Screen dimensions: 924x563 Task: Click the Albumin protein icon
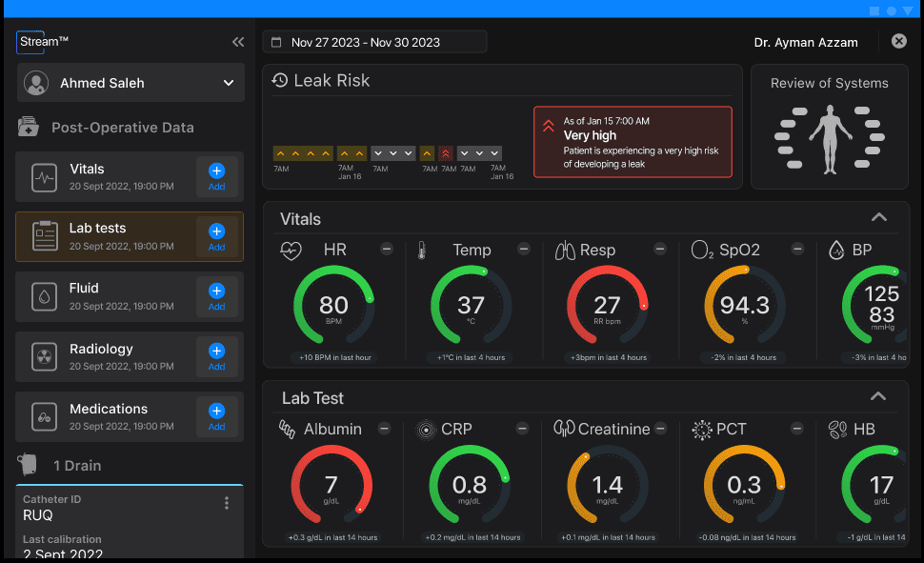coord(287,430)
